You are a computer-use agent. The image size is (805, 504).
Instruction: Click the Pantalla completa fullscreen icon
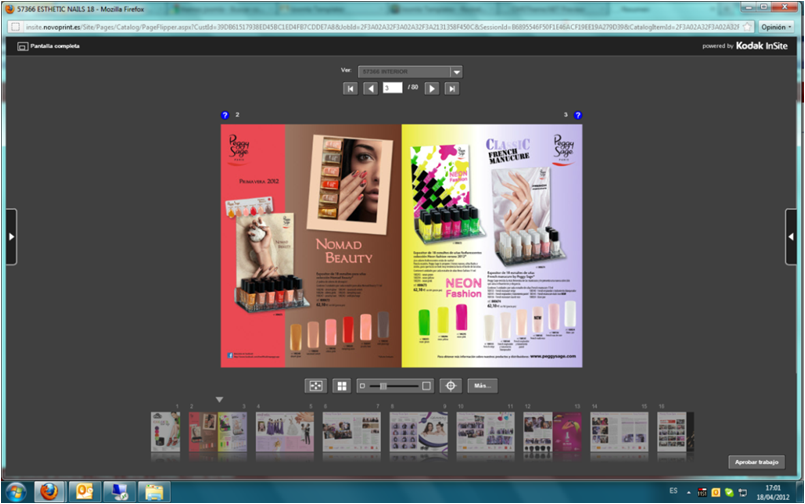[23, 46]
